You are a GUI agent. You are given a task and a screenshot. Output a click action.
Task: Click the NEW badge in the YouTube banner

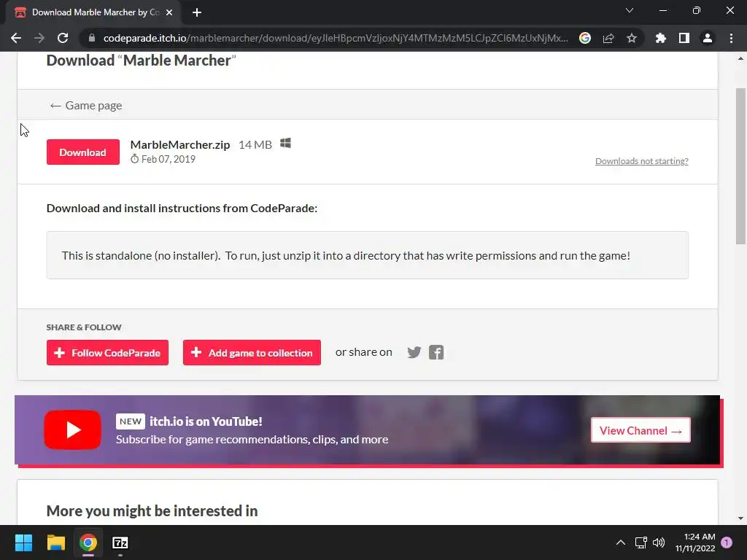(x=130, y=421)
